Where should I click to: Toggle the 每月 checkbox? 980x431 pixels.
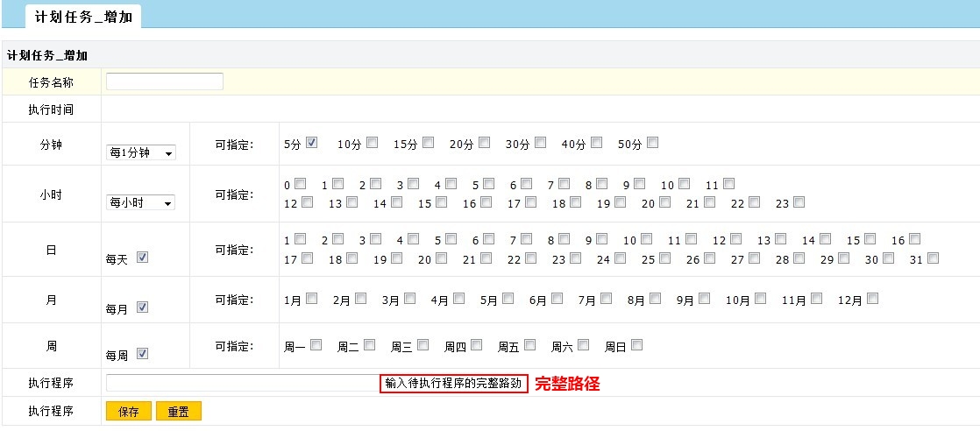pos(143,307)
